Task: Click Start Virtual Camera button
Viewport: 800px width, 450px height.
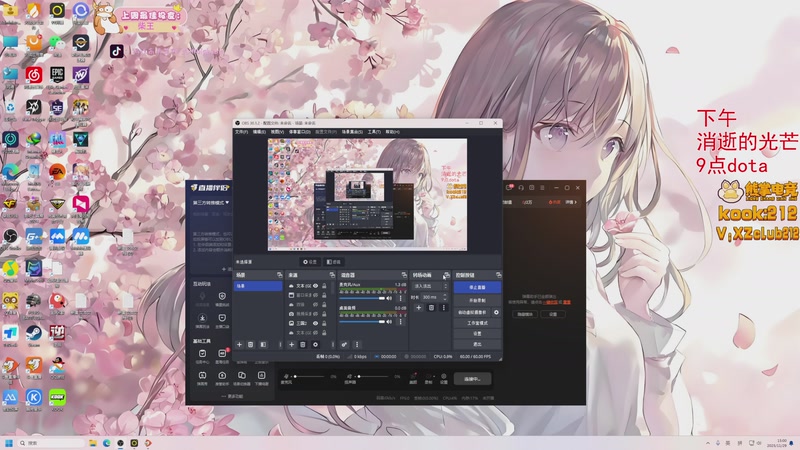Action: tap(472, 312)
